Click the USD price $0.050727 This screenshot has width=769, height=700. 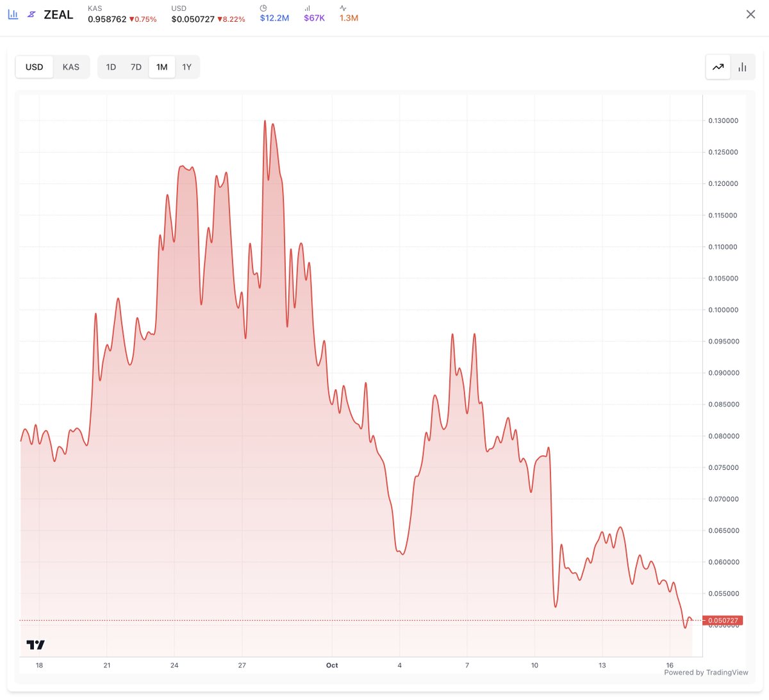193,19
